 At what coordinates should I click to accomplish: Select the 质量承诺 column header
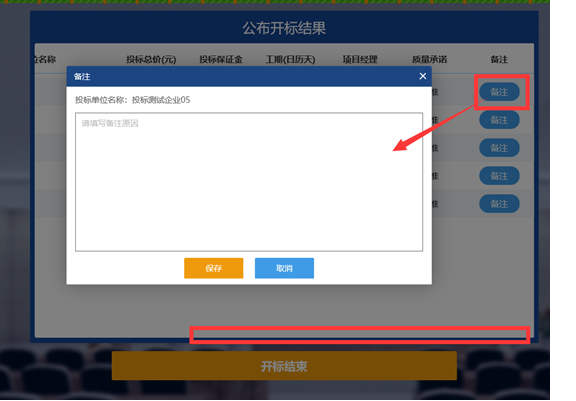point(429,59)
